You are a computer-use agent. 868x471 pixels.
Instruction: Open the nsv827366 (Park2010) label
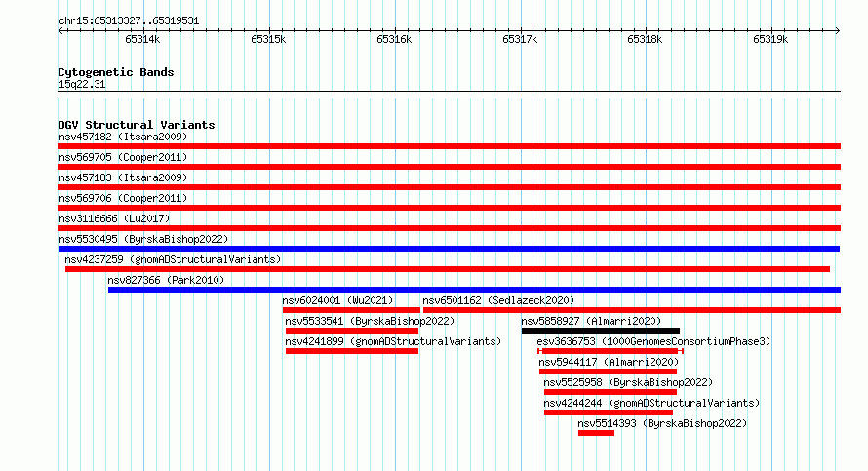pyautogui.click(x=166, y=280)
